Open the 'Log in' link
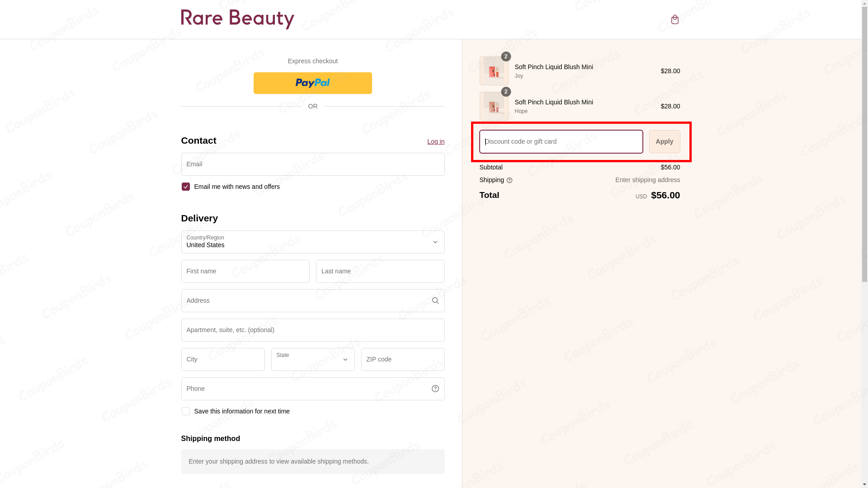The image size is (868, 488). (435, 141)
